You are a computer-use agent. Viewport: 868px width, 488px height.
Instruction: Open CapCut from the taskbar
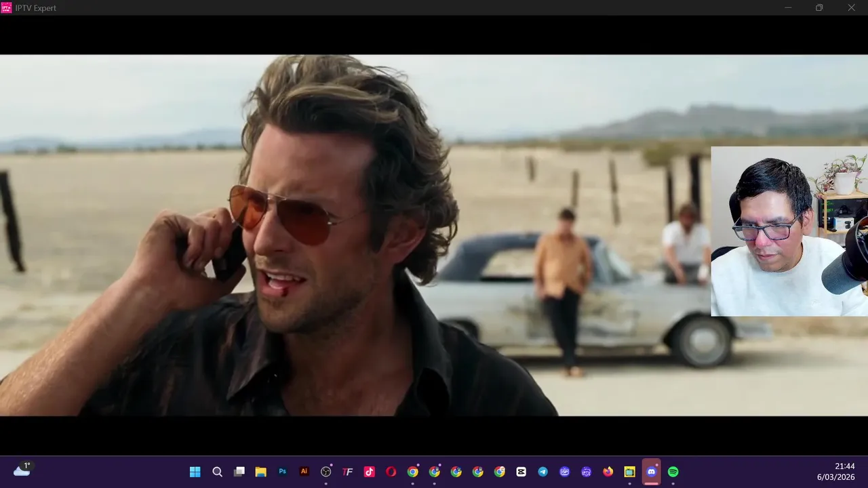coord(521,472)
